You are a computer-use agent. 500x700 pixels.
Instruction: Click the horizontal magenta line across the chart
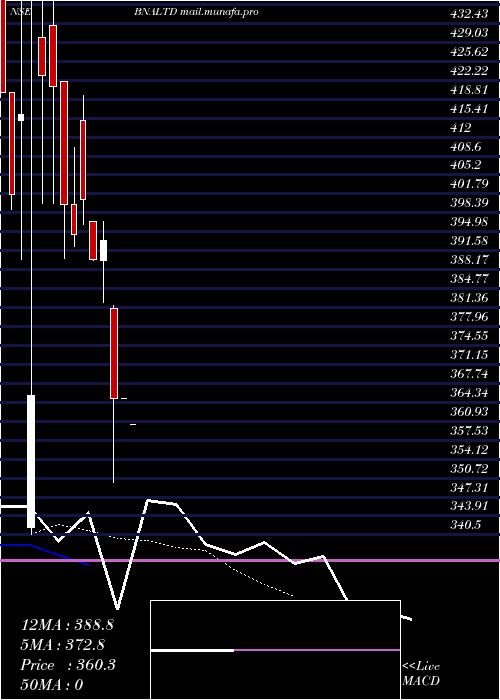click(x=250, y=560)
